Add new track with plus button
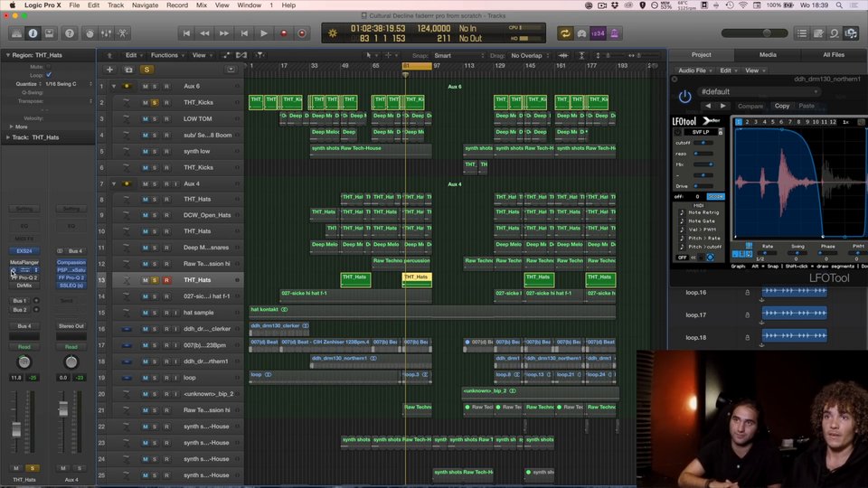 [x=109, y=70]
